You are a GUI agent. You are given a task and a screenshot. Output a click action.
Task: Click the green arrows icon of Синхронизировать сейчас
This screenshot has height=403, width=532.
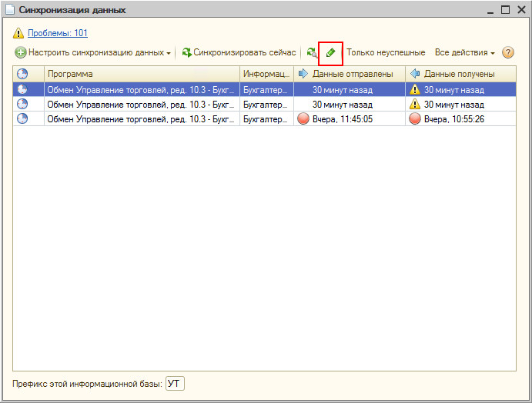(186, 52)
